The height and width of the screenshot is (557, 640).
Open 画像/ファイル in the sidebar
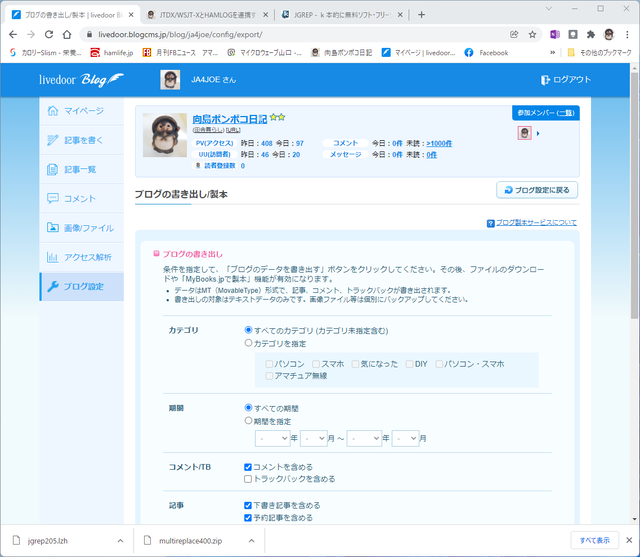pyautogui.click(x=82, y=228)
